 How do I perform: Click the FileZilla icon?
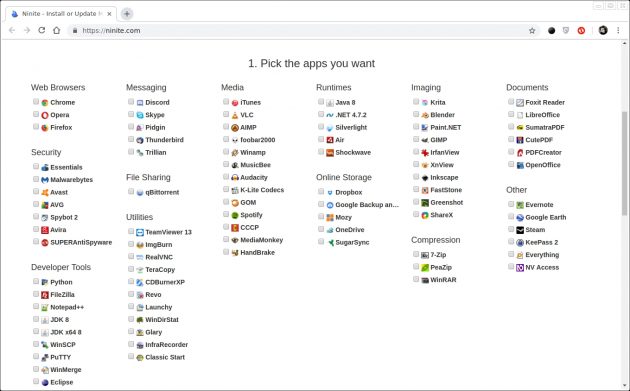tap(45, 295)
